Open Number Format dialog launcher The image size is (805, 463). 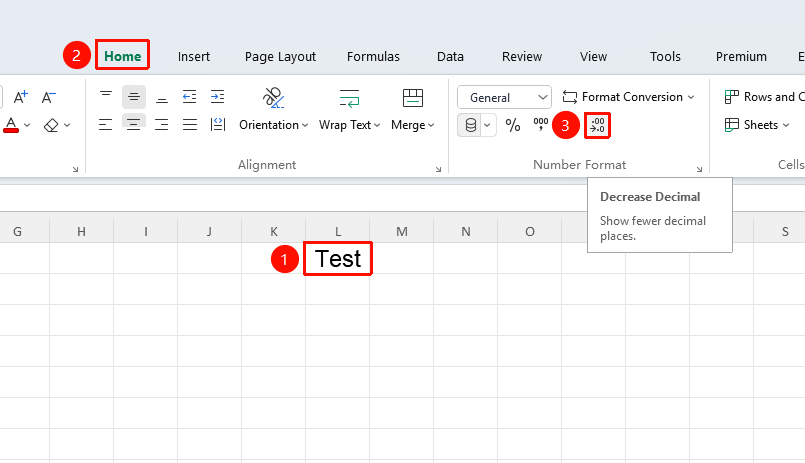pos(699,169)
